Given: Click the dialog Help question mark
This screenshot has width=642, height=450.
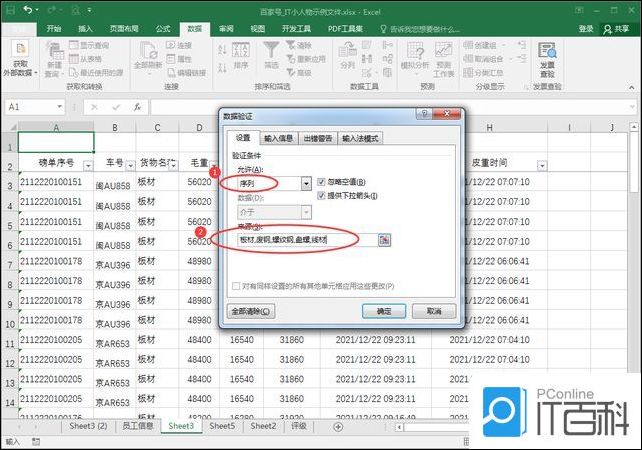Looking at the screenshot, I should click(424, 113).
